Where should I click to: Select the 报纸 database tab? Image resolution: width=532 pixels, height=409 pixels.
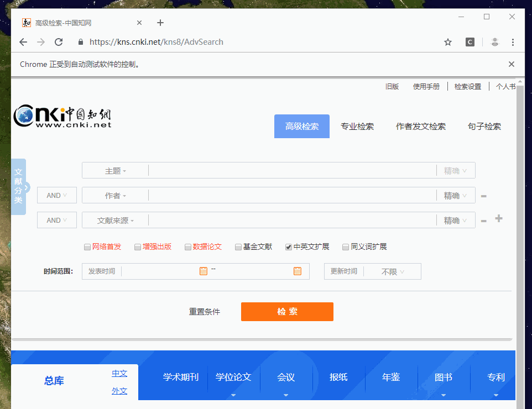338,377
